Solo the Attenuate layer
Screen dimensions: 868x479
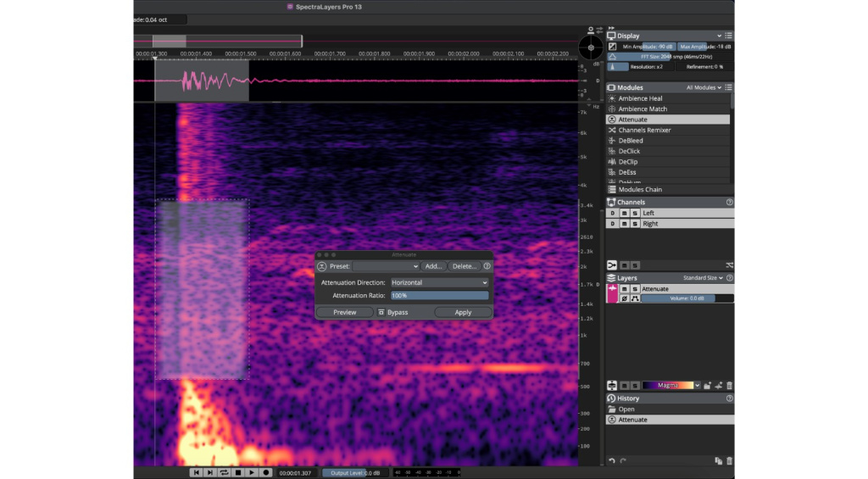635,289
